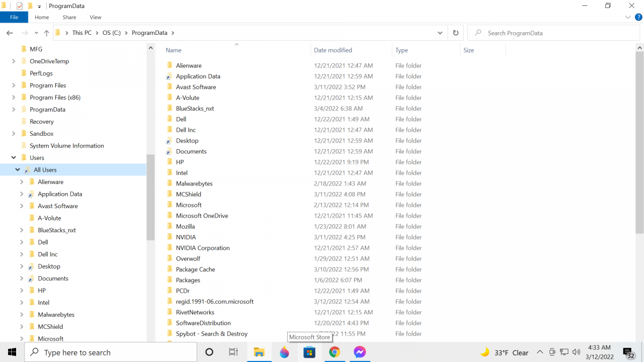Refresh the ProgramData folder view
Screen dimensions: 644x362
point(456,33)
